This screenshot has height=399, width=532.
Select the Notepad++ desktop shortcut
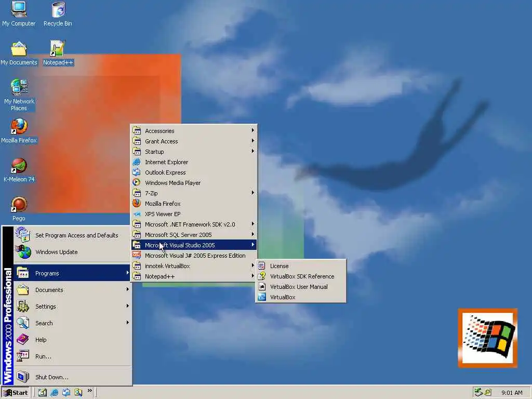[58, 54]
